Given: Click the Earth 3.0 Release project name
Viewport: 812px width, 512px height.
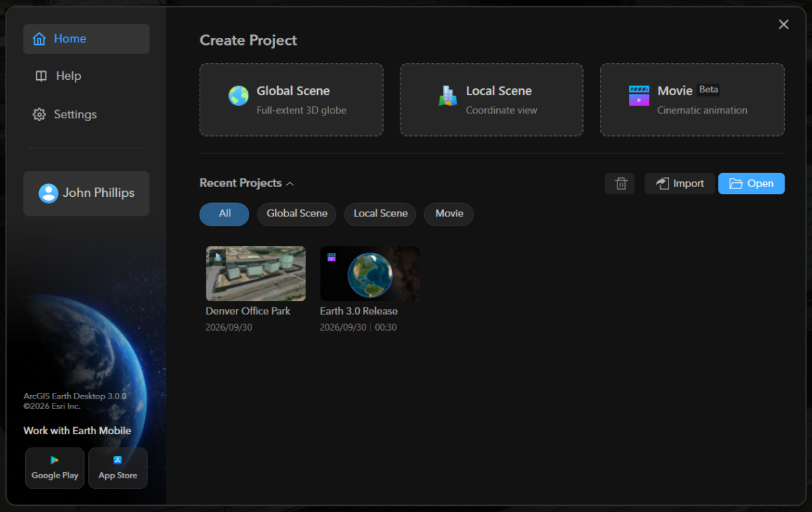Looking at the screenshot, I should (359, 311).
